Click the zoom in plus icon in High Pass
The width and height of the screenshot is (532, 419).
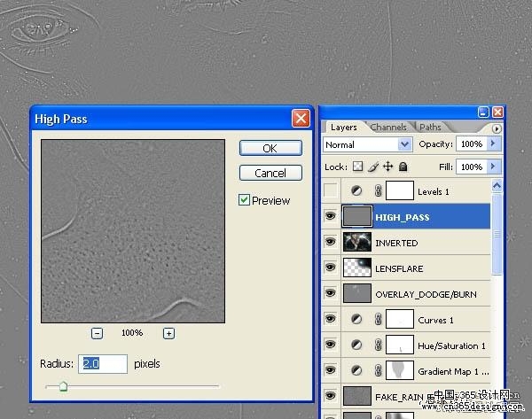coord(169,333)
